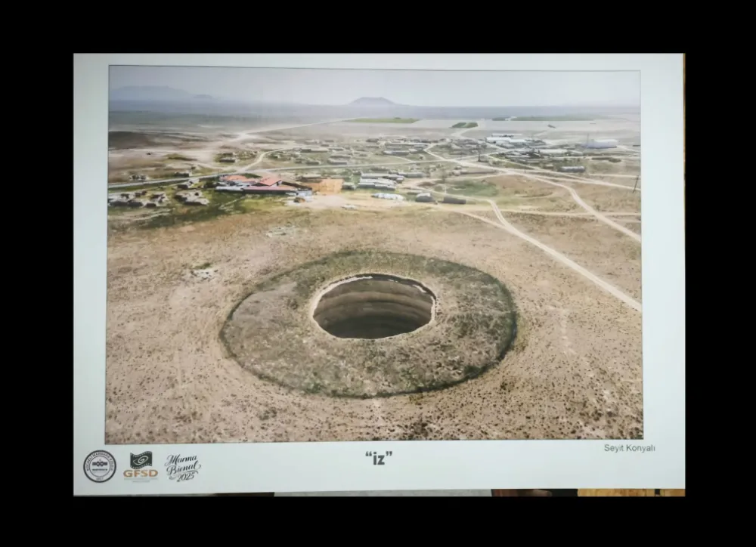Image resolution: width=756 pixels, height=547 pixels.
Task: Click the GFSD logo
Action: [x=141, y=465]
